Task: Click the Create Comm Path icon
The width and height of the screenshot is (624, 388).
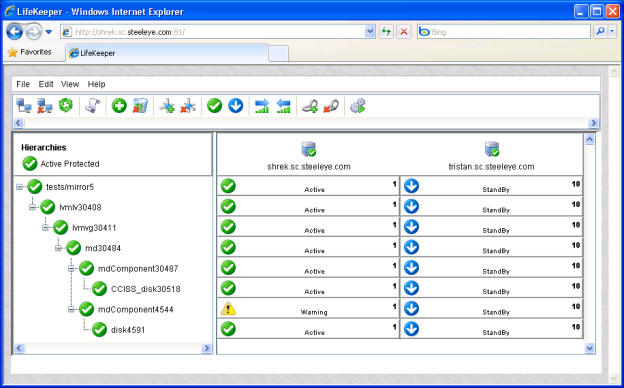Action: click(167, 106)
